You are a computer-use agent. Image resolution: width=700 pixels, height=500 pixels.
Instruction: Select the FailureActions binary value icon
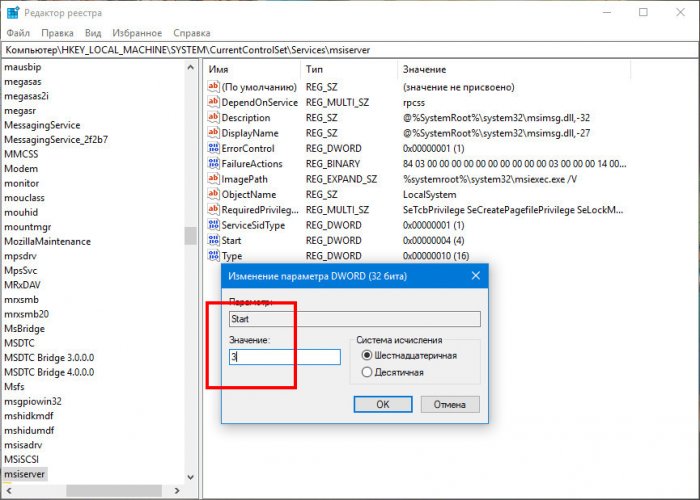tap(214, 163)
